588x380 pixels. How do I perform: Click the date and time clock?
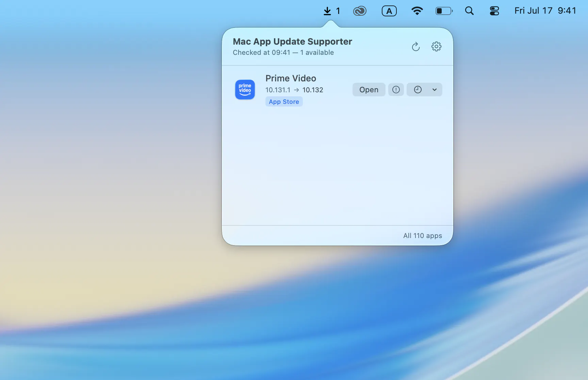pyautogui.click(x=545, y=11)
